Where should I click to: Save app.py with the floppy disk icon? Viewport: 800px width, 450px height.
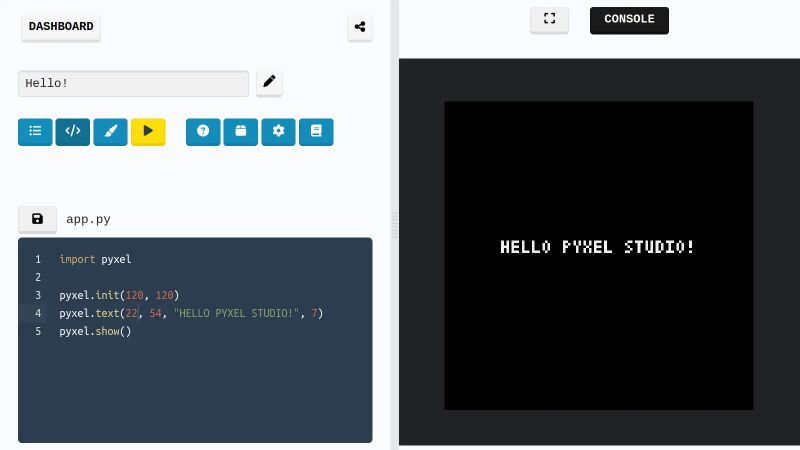(37, 219)
